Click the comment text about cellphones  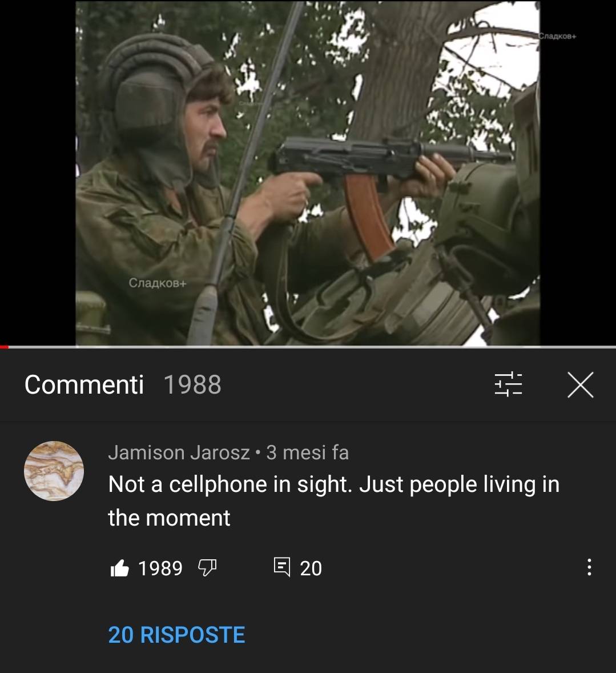tap(334, 501)
